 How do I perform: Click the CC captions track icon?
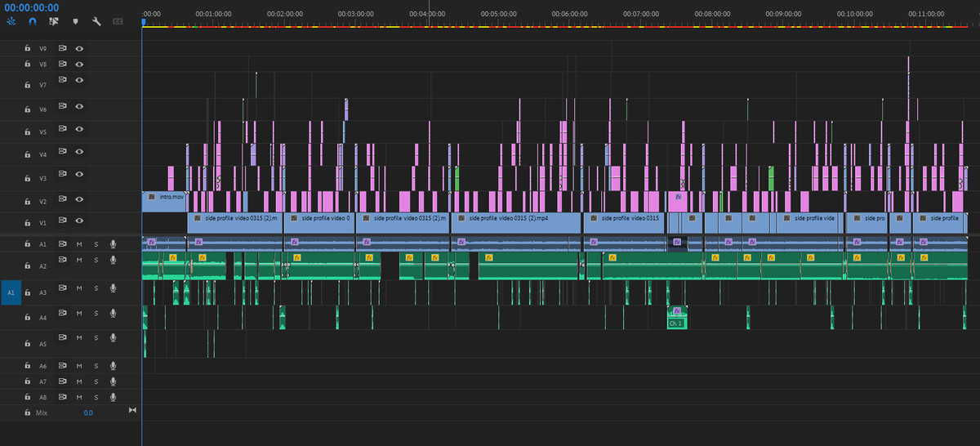[118, 21]
